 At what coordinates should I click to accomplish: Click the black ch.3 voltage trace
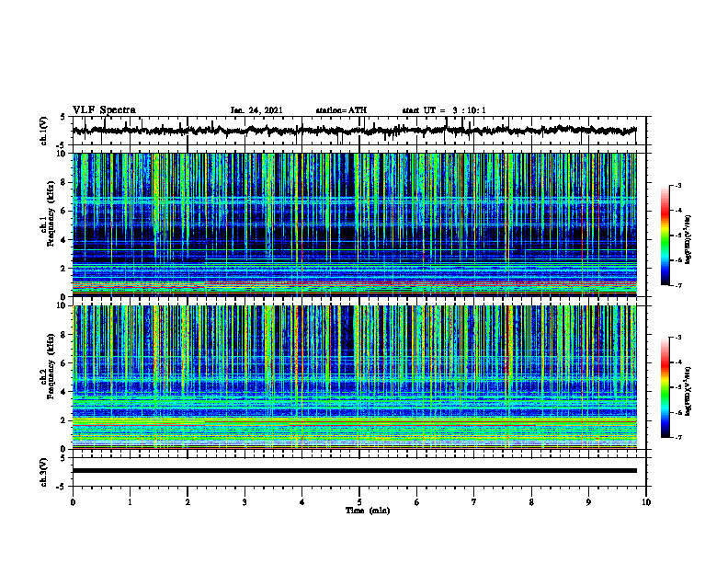(x=354, y=471)
